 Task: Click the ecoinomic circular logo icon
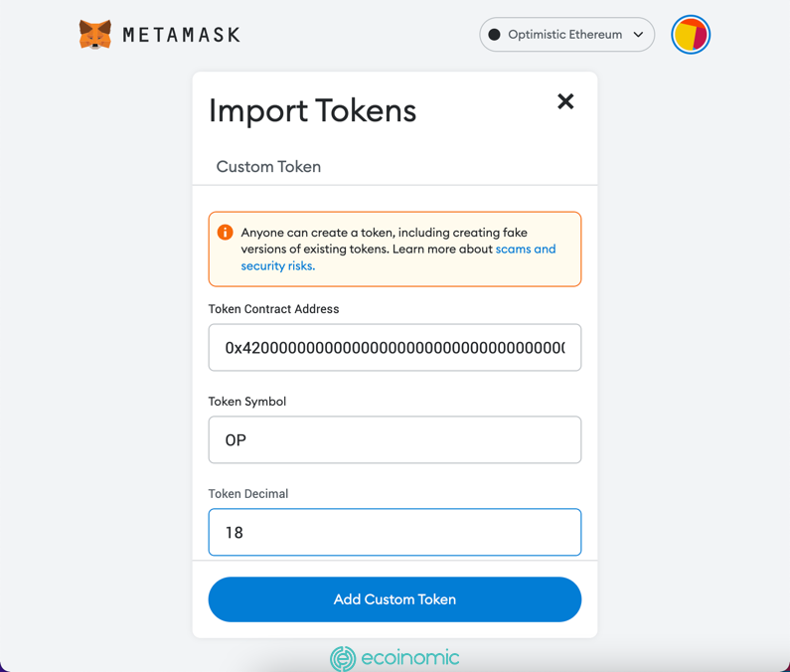click(x=343, y=658)
